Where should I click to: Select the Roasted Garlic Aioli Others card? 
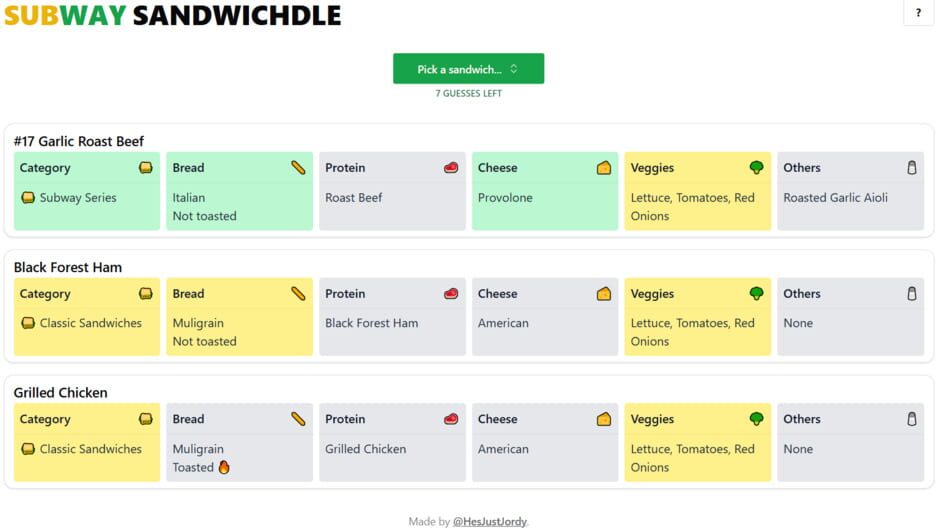pos(850,191)
